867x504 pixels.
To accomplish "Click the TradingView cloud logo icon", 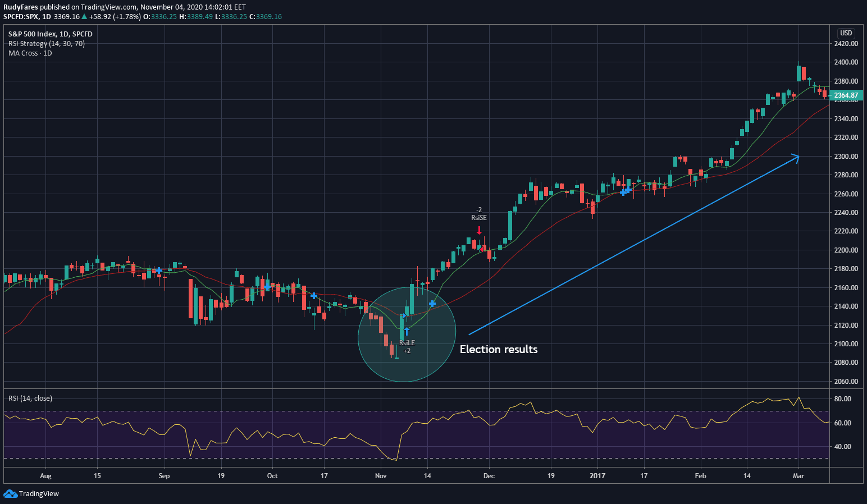I will (x=10, y=493).
